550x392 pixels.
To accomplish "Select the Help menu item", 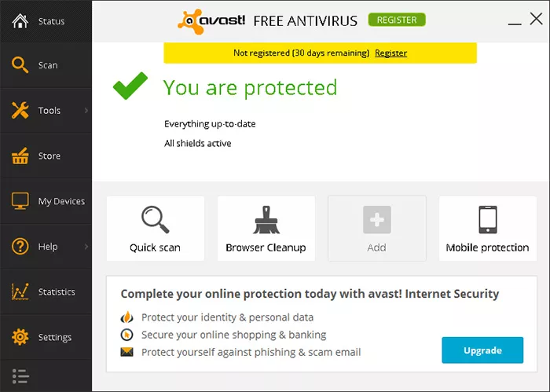I will [46, 247].
